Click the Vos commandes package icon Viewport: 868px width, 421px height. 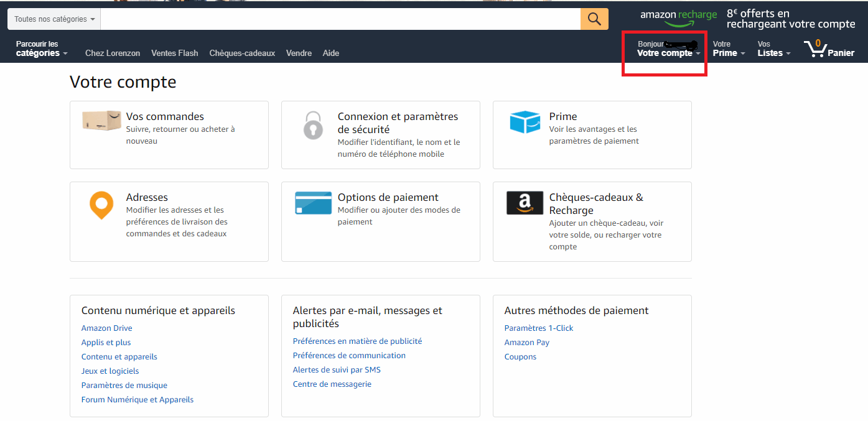pos(101,120)
